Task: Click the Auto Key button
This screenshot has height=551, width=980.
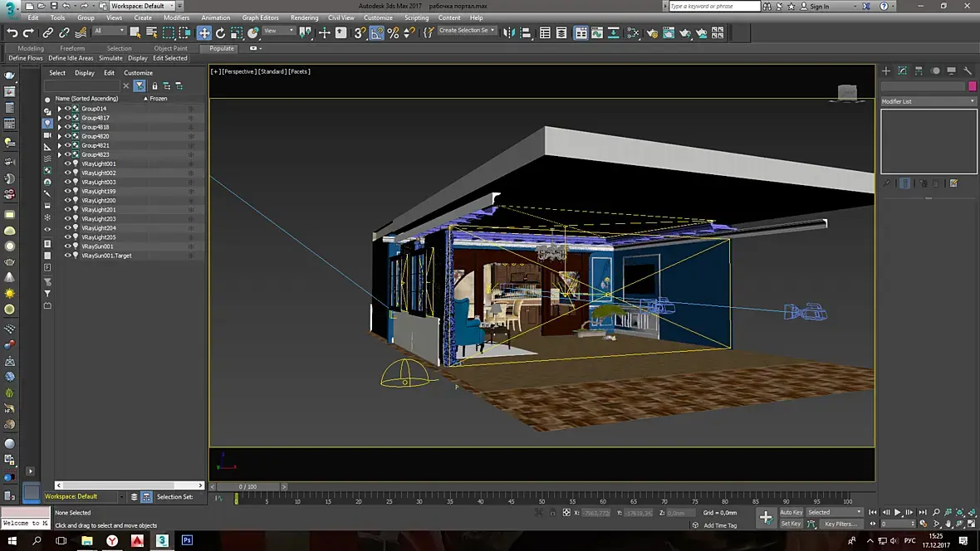Action: click(x=791, y=512)
